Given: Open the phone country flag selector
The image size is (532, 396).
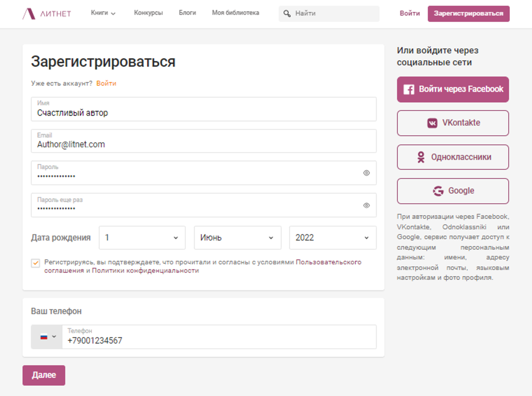Looking at the screenshot, I should [x=47, y=337].
